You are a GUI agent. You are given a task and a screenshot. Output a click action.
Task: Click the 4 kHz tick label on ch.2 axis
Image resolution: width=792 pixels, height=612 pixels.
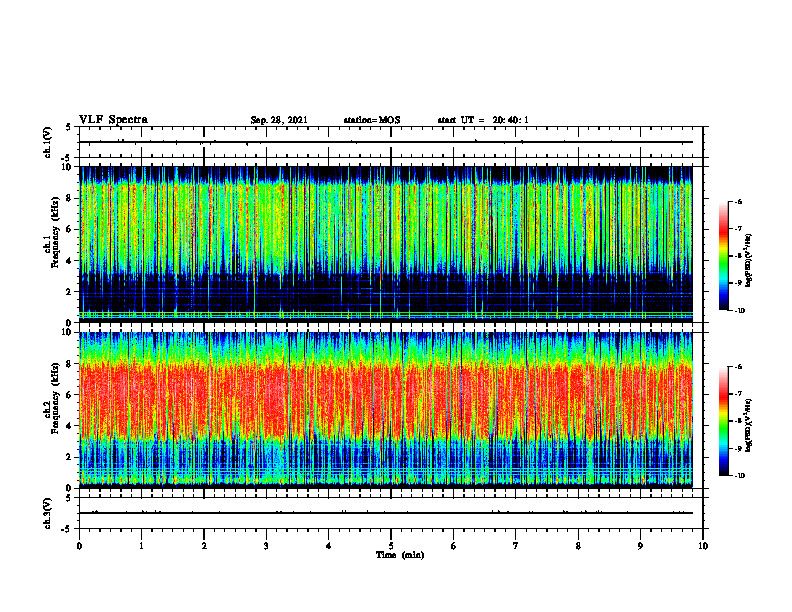click(70, 426)
